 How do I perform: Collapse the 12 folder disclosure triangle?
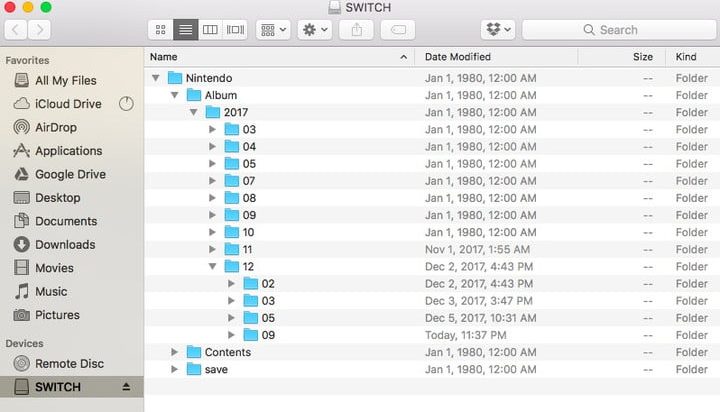tap(213, 267)
